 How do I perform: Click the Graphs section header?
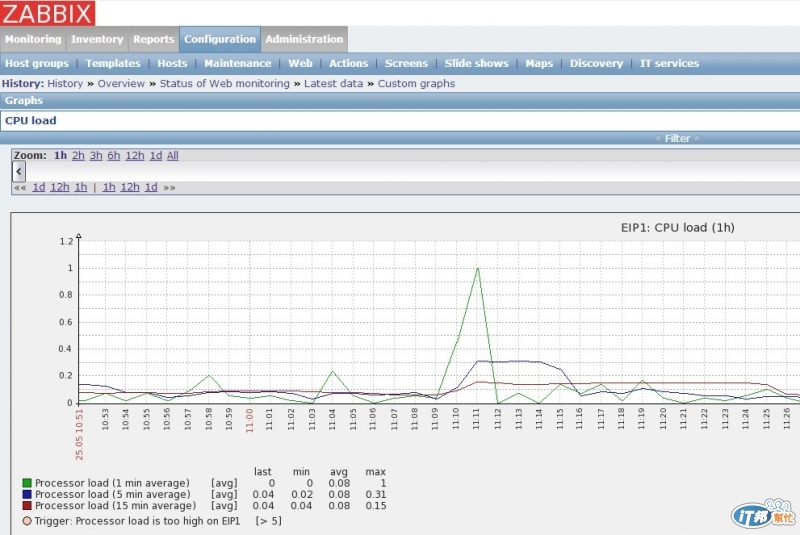click(23, 100)
